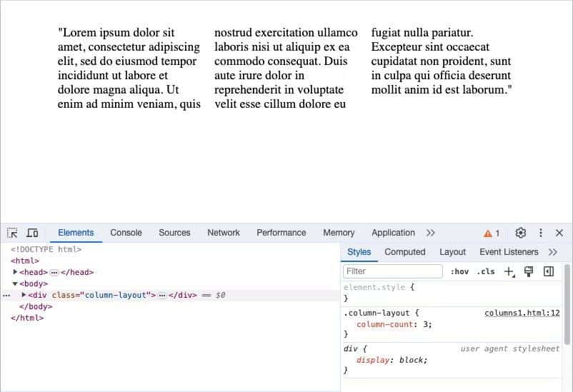Switch to the Elements tab
The image size is (573, 392).
click(x=76, y=233)
